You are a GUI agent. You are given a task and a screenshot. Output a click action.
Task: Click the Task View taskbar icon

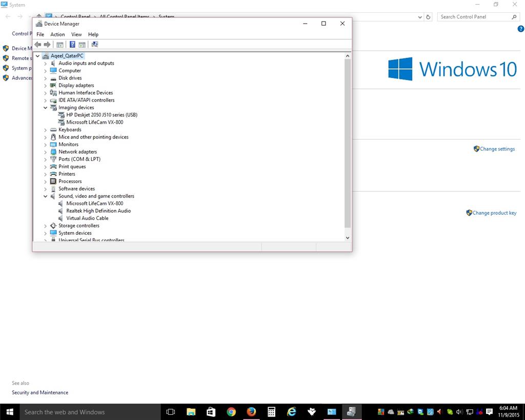[x=171, y=412]
